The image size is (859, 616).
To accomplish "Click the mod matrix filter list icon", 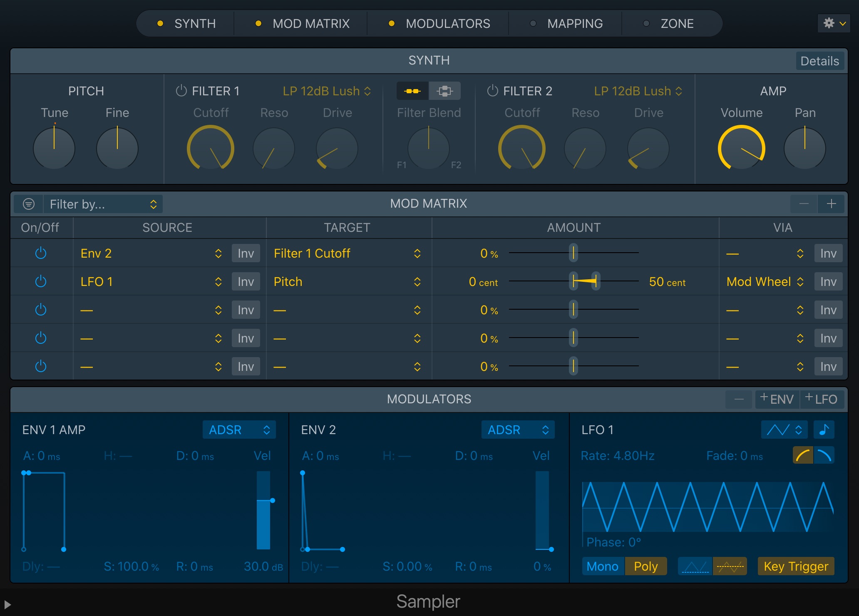I will 28,204.
